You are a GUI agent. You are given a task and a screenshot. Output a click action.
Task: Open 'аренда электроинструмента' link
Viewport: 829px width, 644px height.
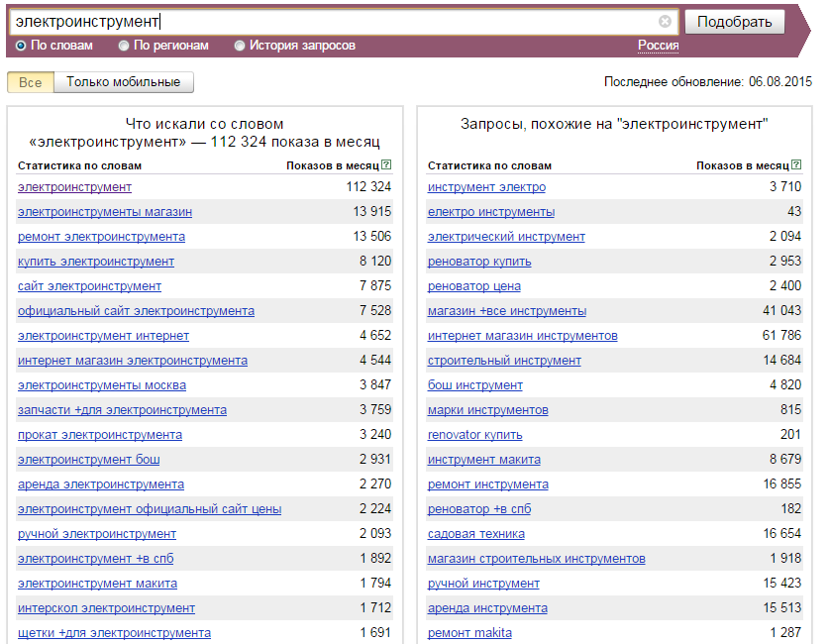(101, 484)
